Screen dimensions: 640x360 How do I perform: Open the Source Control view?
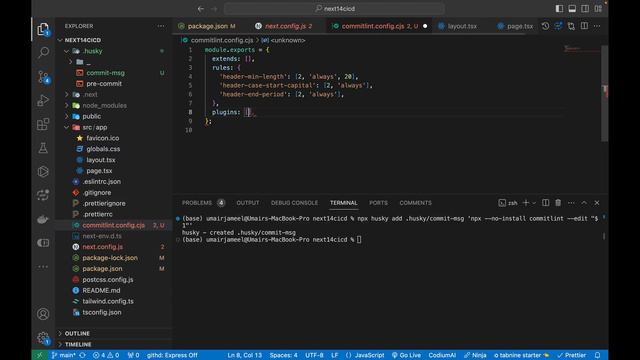pos(43,77)
